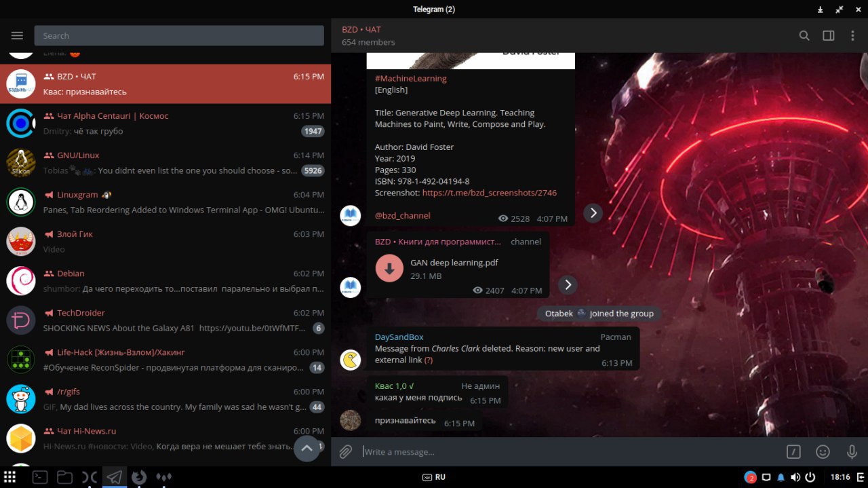Open the notifications bell in tray
The width and height of the screenshot is (868, 488).
781,477
